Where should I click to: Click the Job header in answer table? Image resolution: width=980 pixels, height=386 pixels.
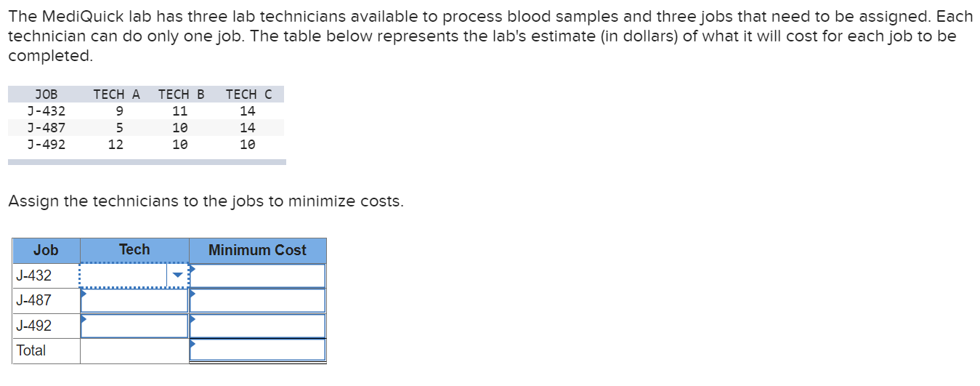point(46,250)
